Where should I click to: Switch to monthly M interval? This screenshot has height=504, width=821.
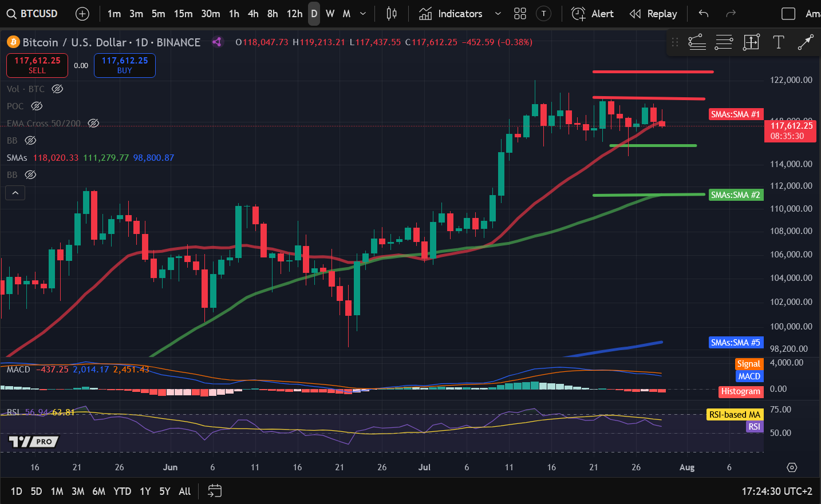pos(346,14)
